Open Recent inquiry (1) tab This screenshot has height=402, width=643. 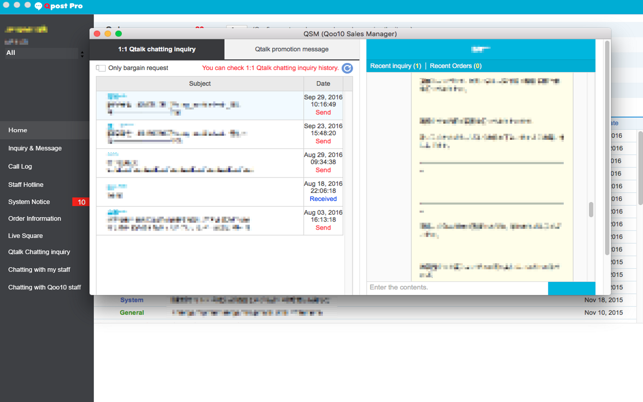point(395,66)
